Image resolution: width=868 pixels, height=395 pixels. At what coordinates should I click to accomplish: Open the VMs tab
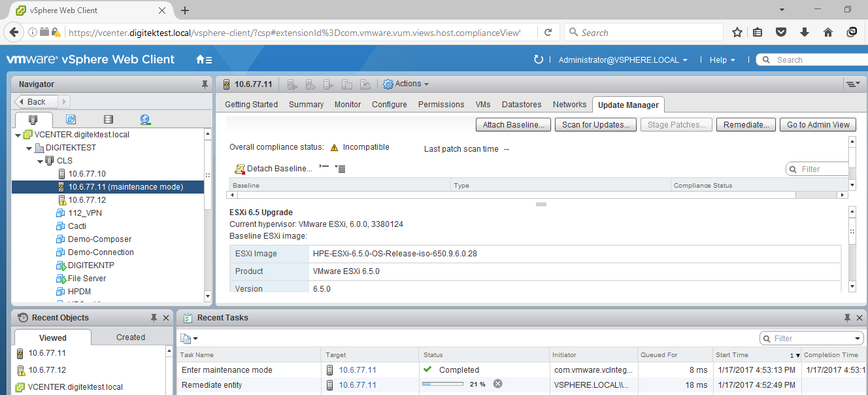[483, 105]
